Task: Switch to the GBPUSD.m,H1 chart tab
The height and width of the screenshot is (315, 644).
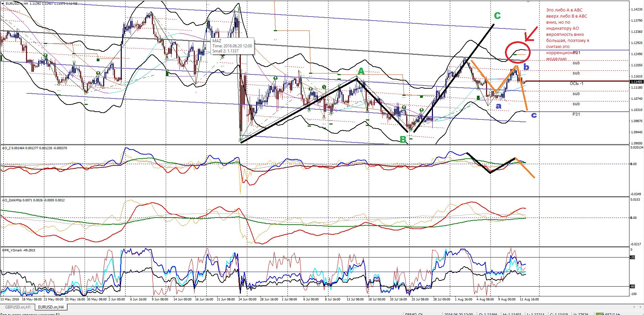Action: 18,307
